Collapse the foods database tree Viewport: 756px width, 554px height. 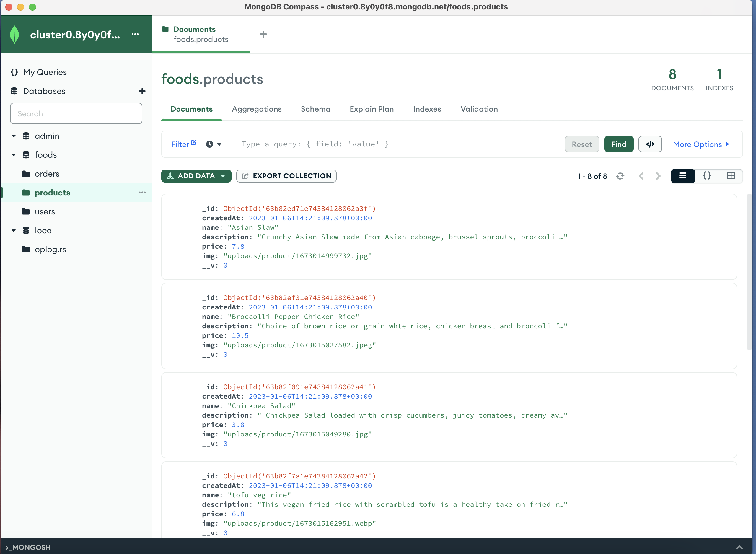pyautogui.click(x=14, y=155)
